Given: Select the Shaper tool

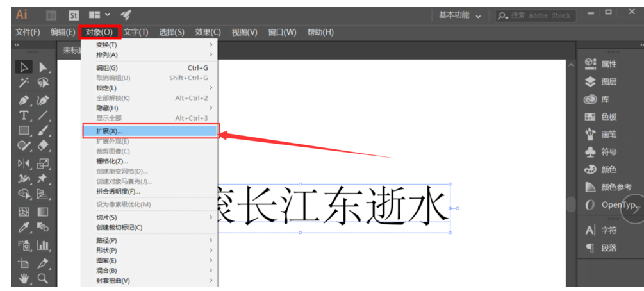Looking at the screenshot, I should [24, 146].
